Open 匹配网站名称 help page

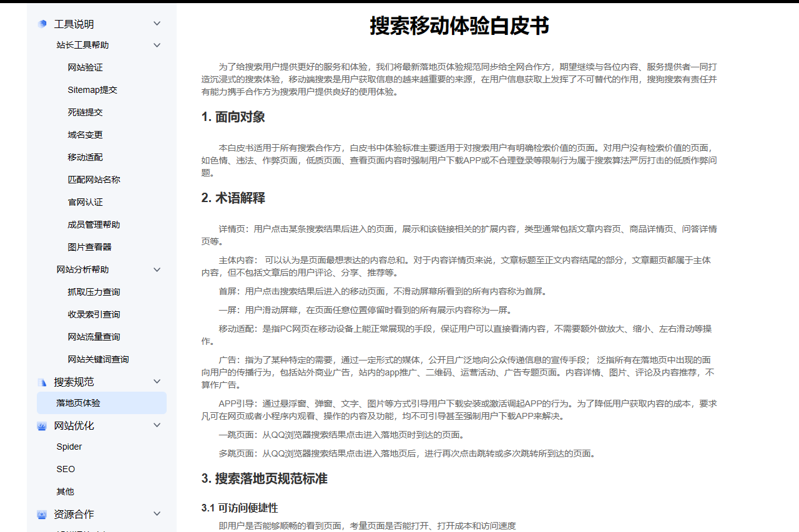[94, 180]
